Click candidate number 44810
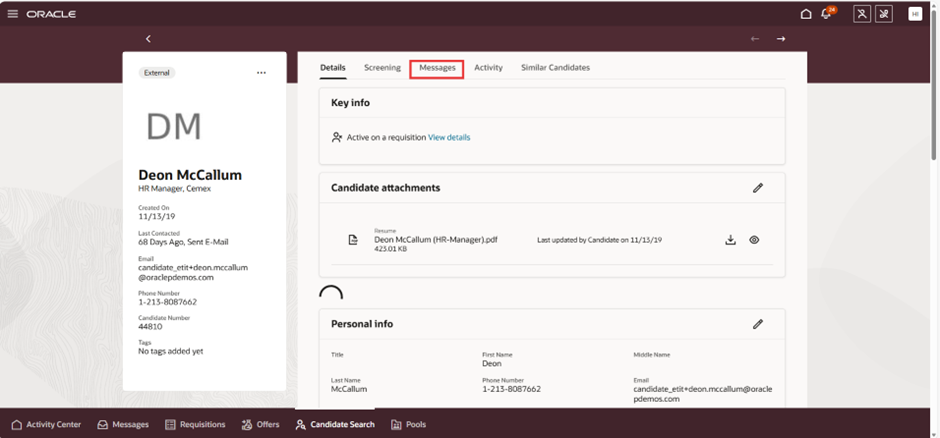The width and height of the screenshot is (940, 438). tap(150, 327)
